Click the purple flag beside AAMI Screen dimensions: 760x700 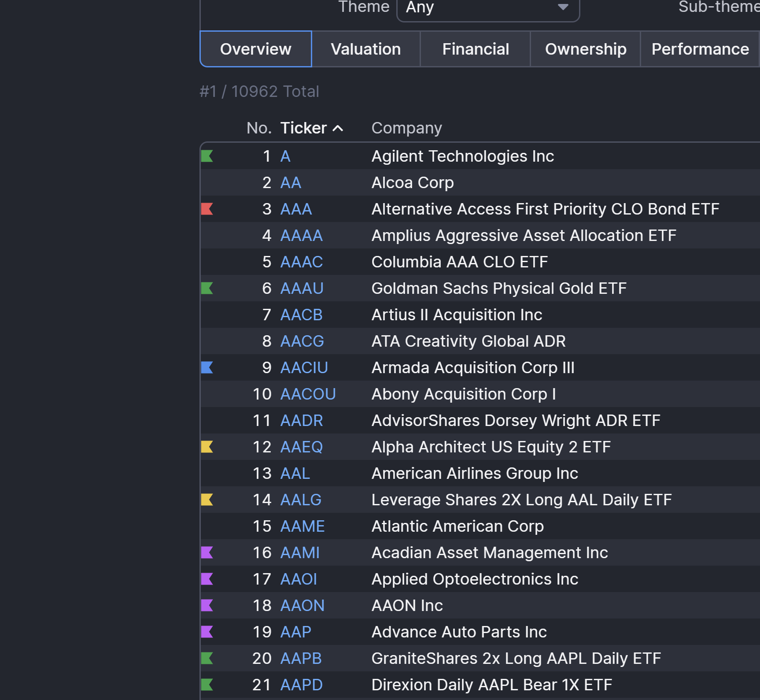pos(207,552)
